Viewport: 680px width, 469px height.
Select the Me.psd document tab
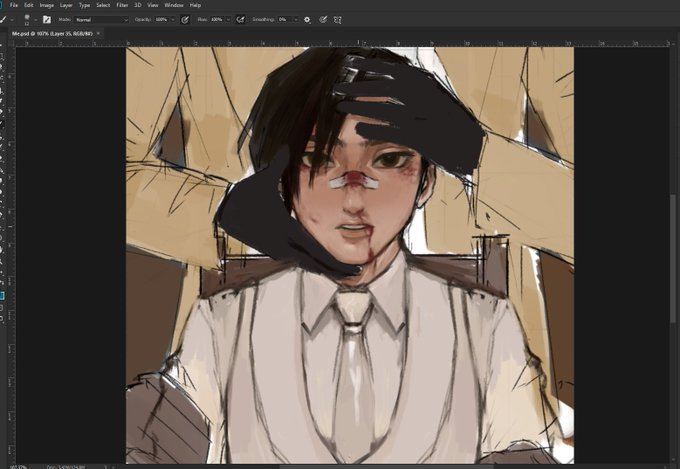[x=52, y=33]
